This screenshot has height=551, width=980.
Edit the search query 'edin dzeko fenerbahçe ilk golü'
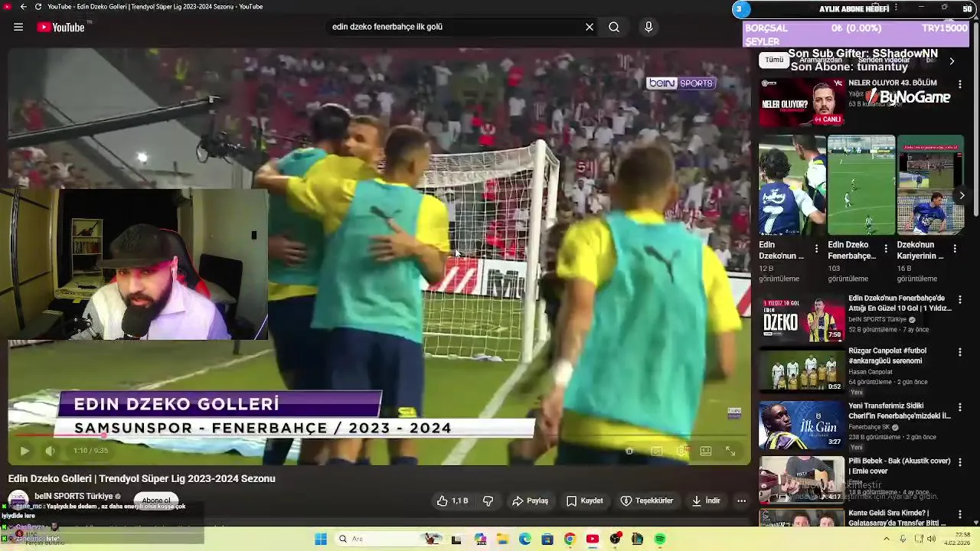pos(456,27)
